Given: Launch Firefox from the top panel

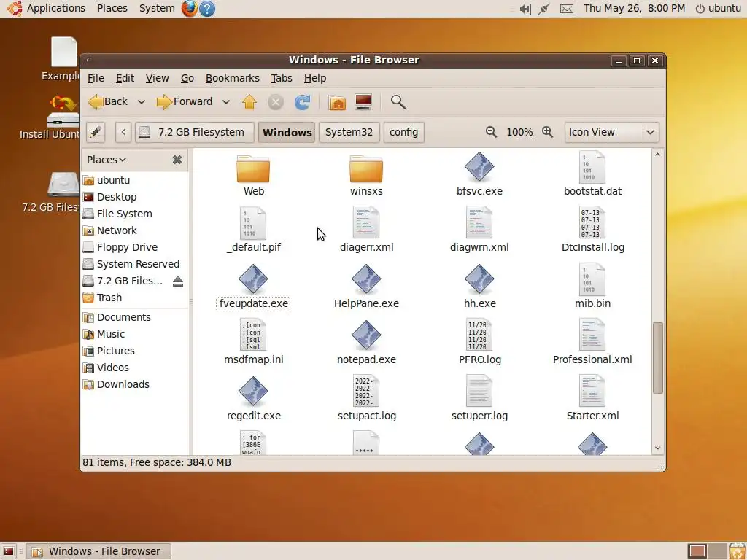Looking at the screenshot, I should [x=189, y=8].
